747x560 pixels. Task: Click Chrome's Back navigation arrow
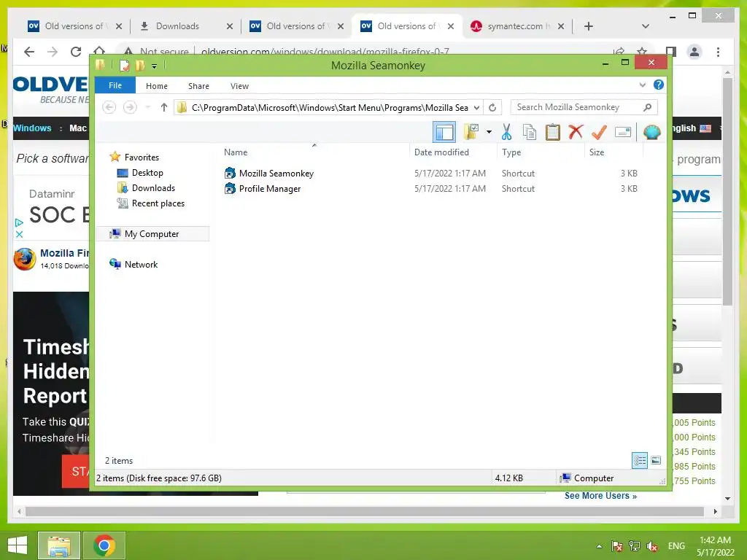coord(29,52)
